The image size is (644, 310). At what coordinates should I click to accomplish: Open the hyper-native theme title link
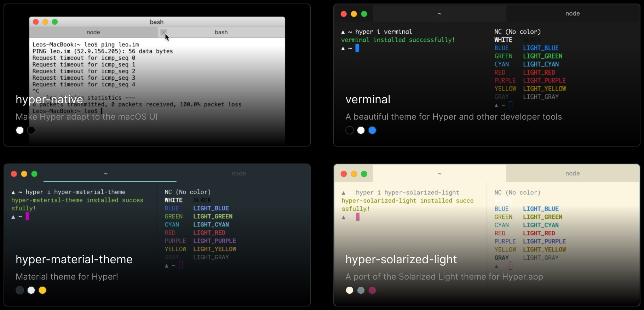point(50,99)
